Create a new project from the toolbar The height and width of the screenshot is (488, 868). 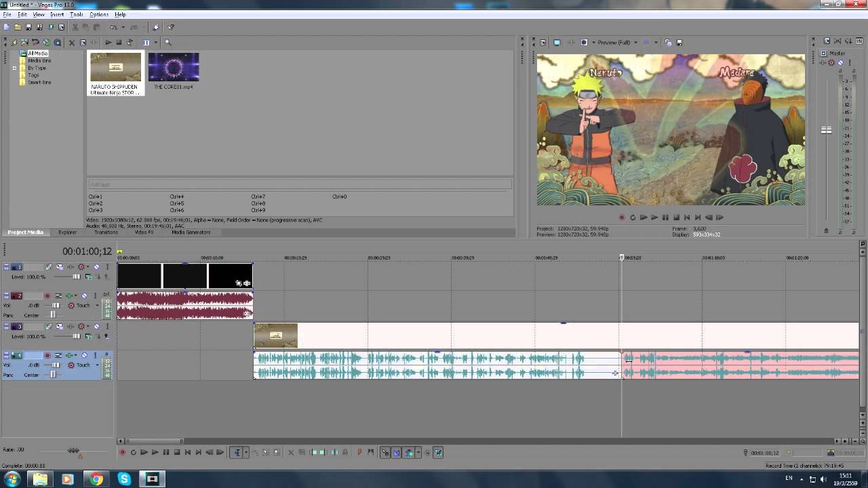[7, 27]
